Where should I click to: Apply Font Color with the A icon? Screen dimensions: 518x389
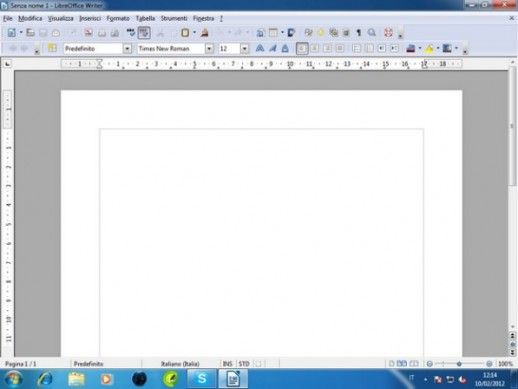pyautogui.click(x=411, y=48)
